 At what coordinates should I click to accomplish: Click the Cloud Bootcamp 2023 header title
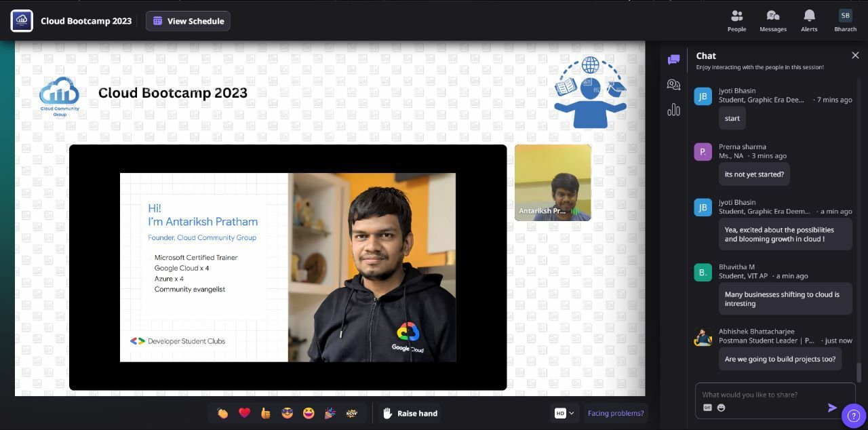(86, 21)
